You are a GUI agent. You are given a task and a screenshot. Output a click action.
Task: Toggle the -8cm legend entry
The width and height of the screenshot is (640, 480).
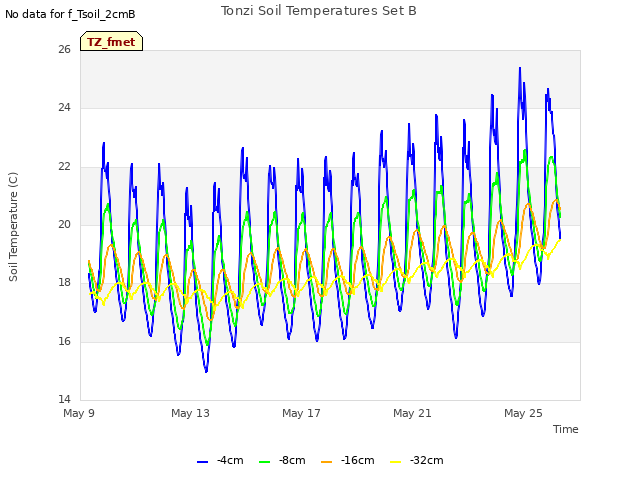(x=282, y=460)
